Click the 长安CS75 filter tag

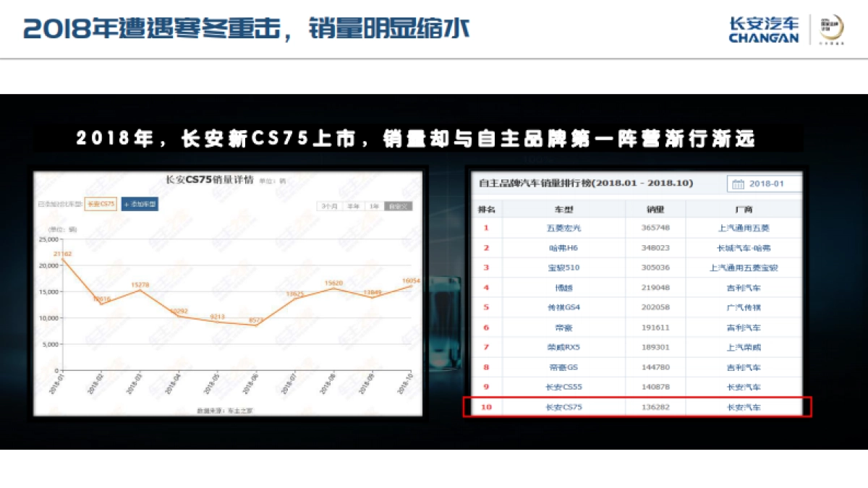click(100, 205)
